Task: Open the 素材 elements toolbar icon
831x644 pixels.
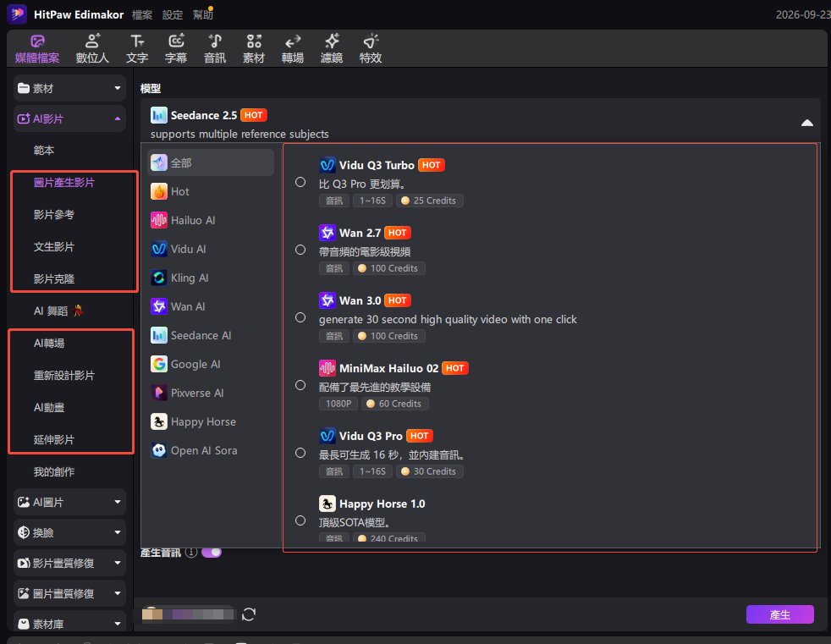Action: (x=254, y=49)
